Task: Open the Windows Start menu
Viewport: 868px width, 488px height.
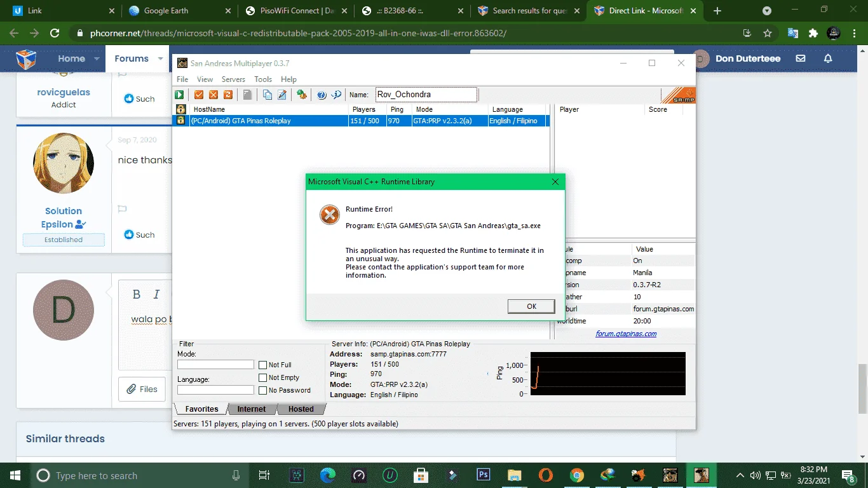Action: pos(15,475)
